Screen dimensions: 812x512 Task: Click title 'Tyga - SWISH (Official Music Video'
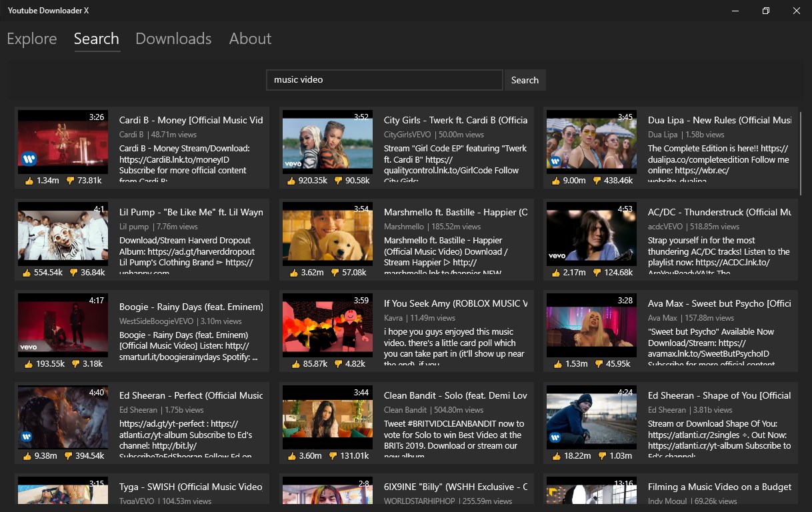tap(191, 487)
